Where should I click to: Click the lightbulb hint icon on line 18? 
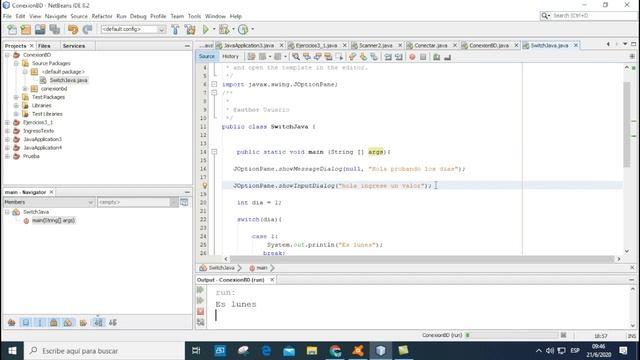coord(205,186)
